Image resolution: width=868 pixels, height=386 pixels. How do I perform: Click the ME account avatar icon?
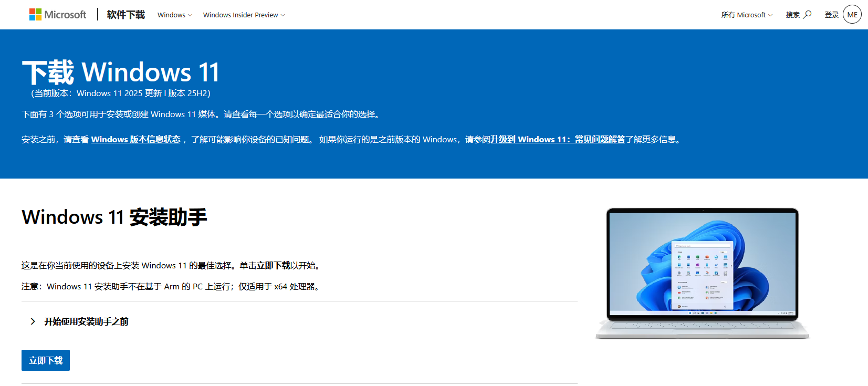(852, 15)
